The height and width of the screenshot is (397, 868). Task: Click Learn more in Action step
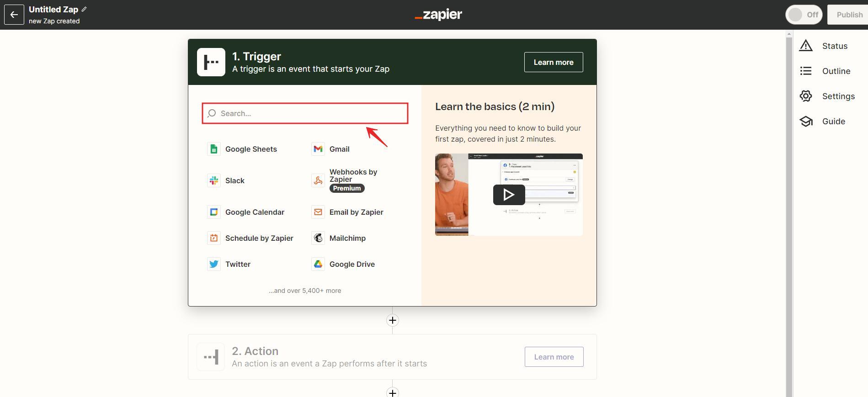pyautogui.click(x=554, y=357)
